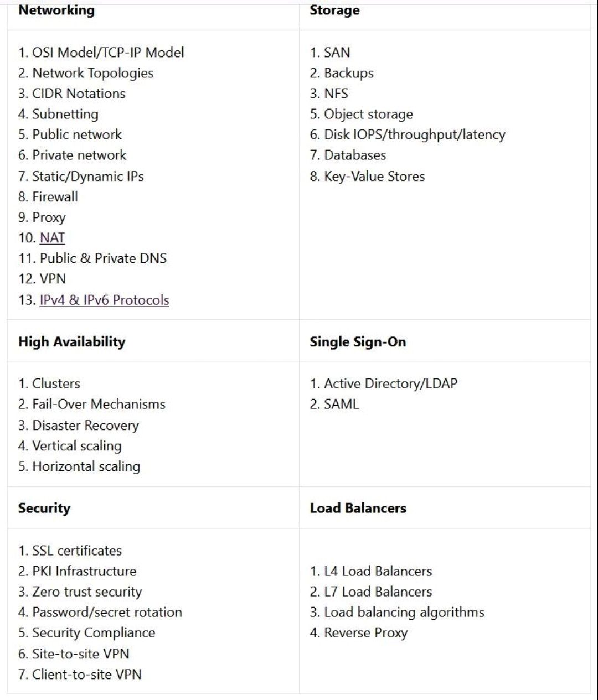Select the Active Directory/LDAP entry

pos(384,383)
